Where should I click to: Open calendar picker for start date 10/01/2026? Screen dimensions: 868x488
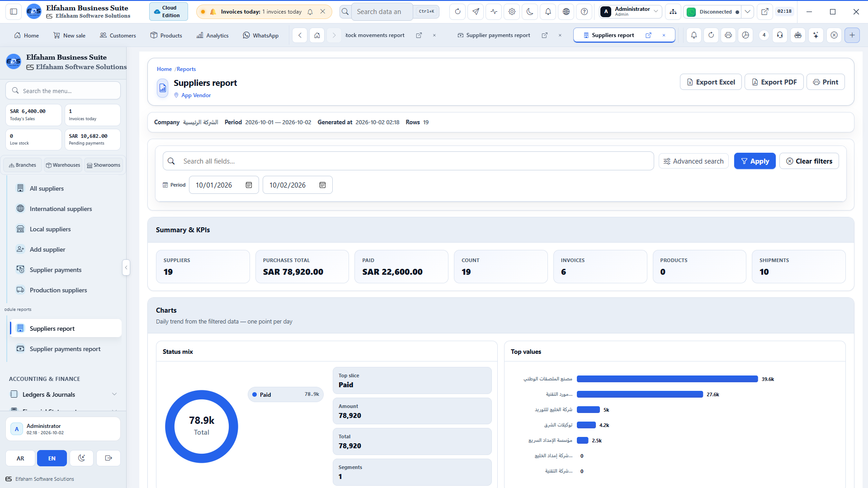tap(249, 185)
